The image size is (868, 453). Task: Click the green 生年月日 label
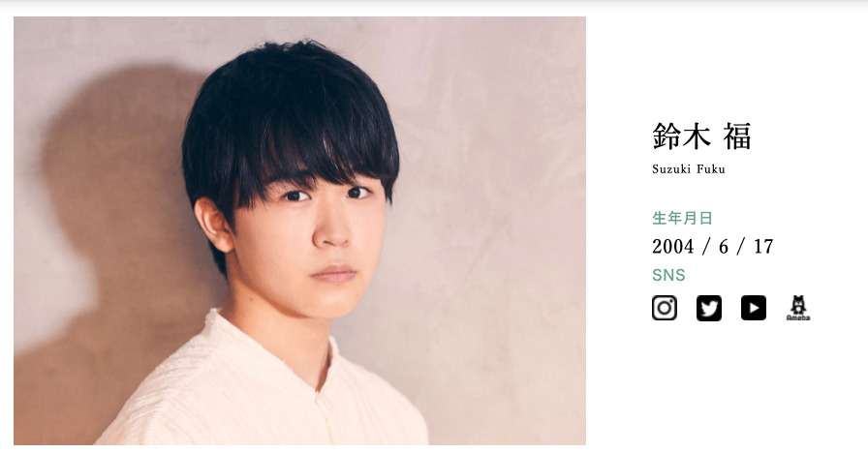coord(682,219)
